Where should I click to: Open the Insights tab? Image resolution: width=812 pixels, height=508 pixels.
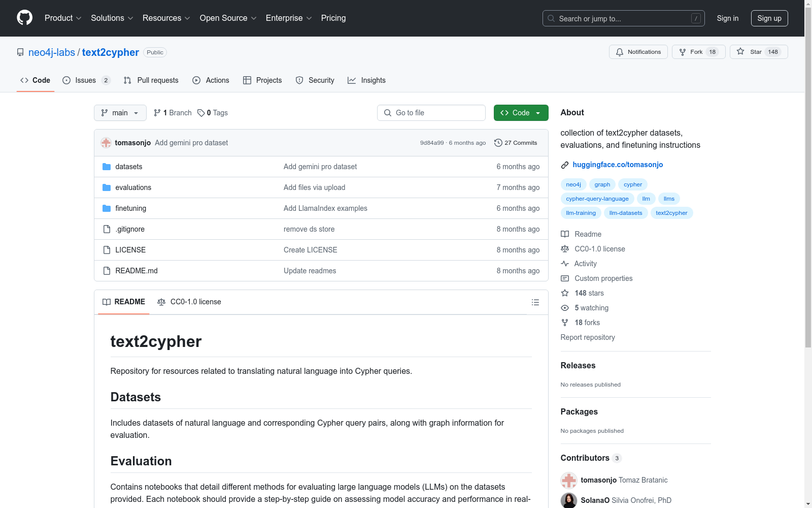click(366, 80)
